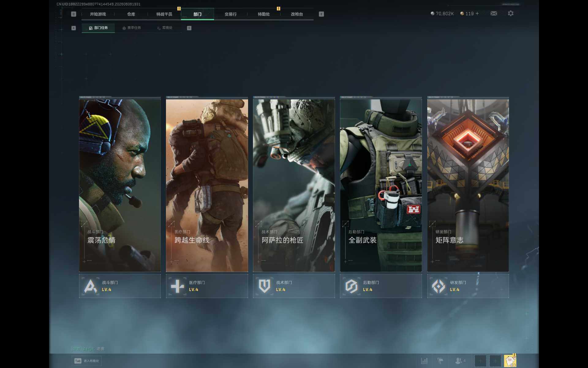This screenshot has width=588, height=368.
Task: Click the first empty squad slot plus
Action: (x=480, y=361)
